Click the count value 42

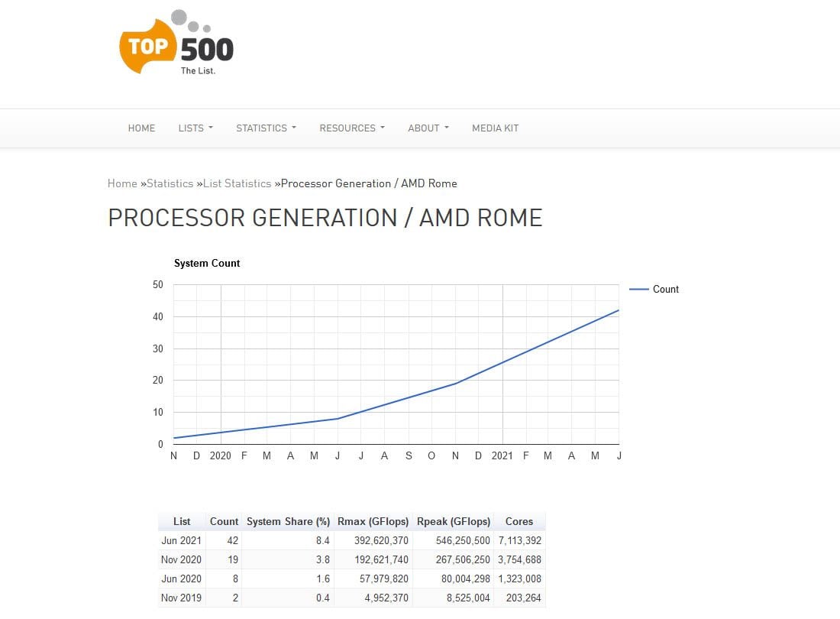click(x=232, y=541)
